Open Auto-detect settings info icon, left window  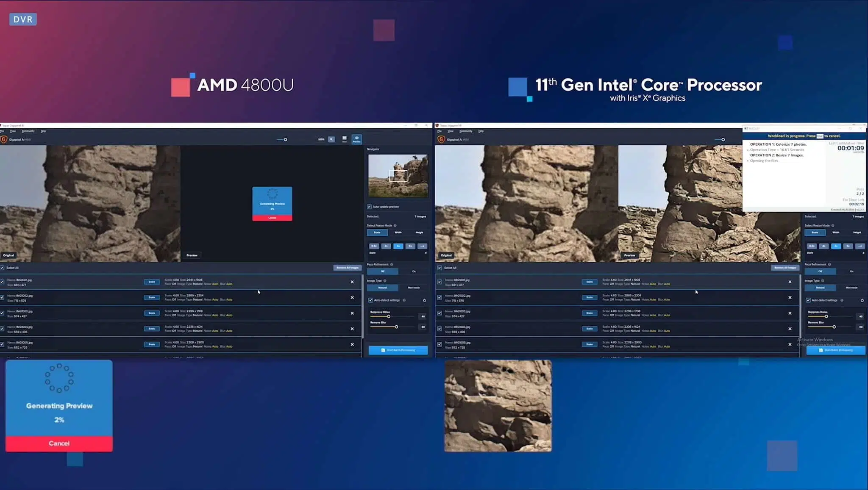(x=404, y=300)
